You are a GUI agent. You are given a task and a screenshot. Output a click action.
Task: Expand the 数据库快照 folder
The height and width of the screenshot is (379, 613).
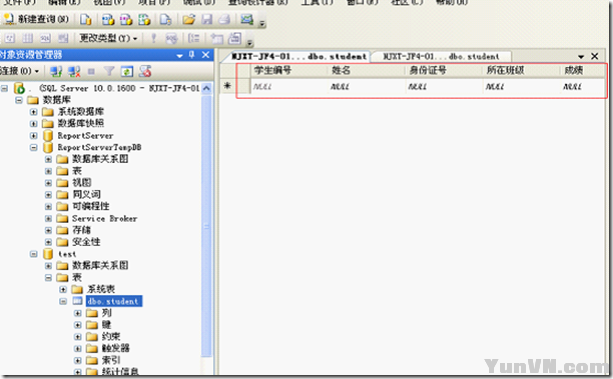(x=34, y=124)
